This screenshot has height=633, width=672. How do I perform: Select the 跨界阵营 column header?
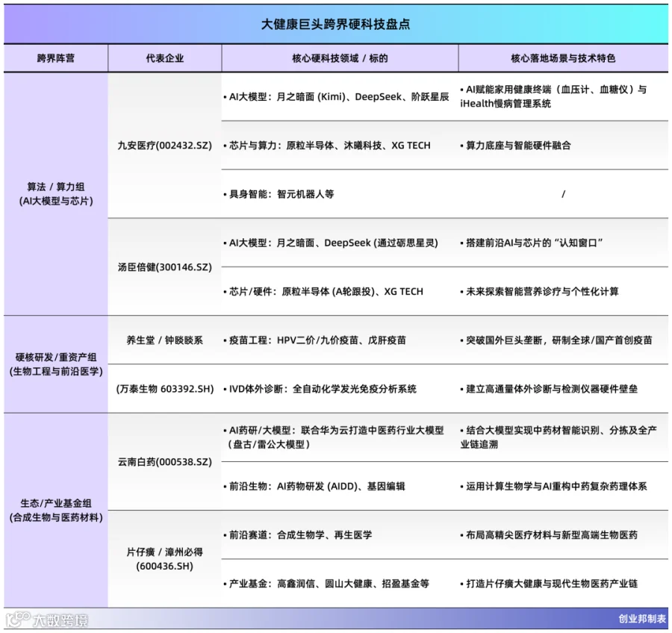(x=56, y=58)
